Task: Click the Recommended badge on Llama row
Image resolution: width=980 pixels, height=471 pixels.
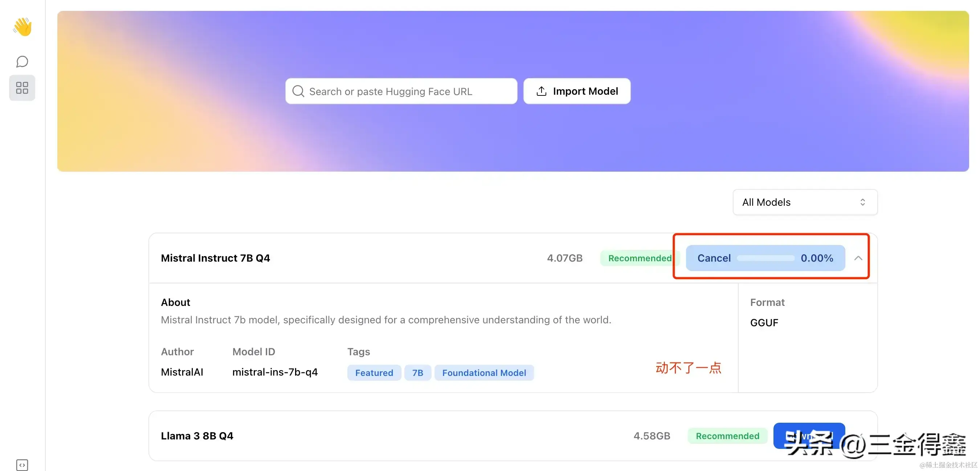Action: (x=727, y=436)
